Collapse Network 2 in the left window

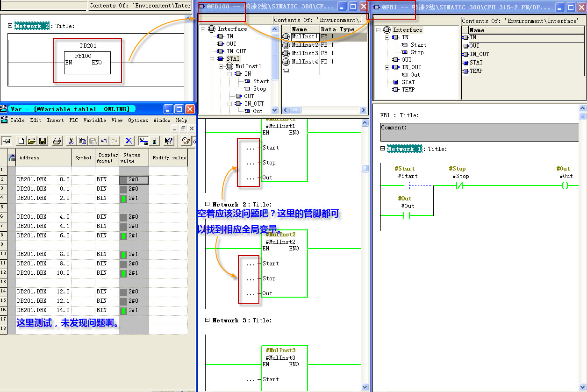[x=10, y=26]
